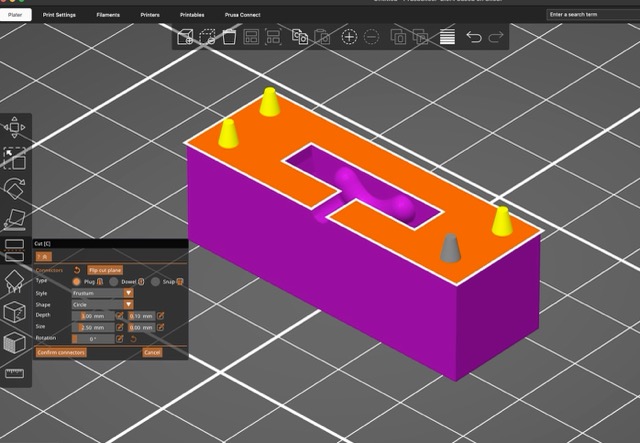Adjust the Size 2.50 mm slider
Screen dimensions: 640x443
tap(93, 327)
